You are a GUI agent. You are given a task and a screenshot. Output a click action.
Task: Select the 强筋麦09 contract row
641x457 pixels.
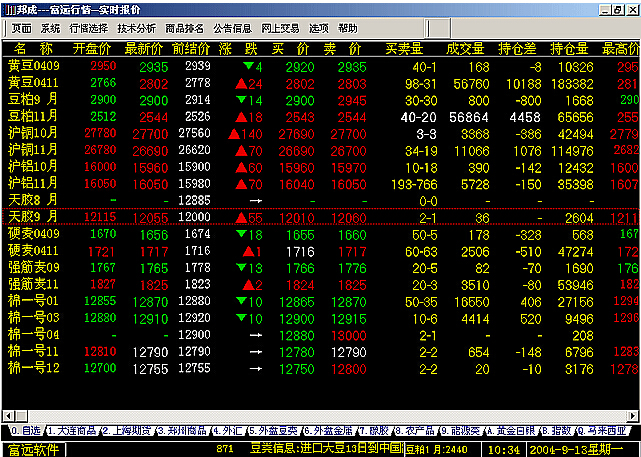321,268
